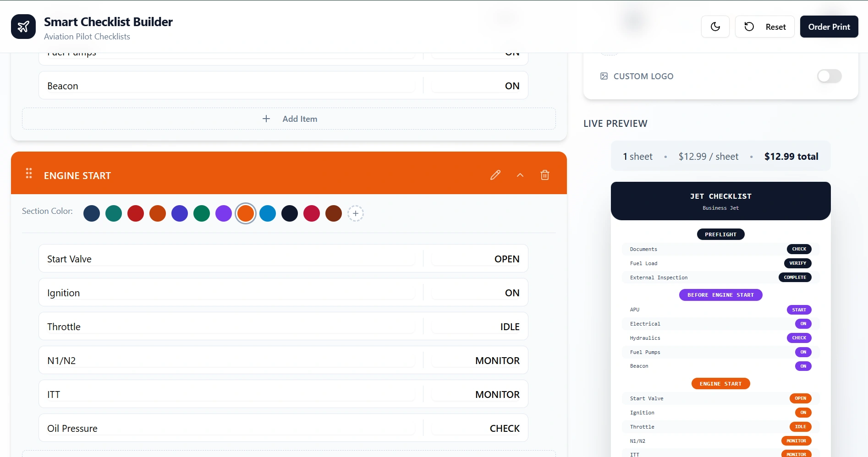Image resolution: width=868 pixels, height=457 pixels.
Task: Click the JET CHECKLIST preview header
Action: tap(720, 196)
